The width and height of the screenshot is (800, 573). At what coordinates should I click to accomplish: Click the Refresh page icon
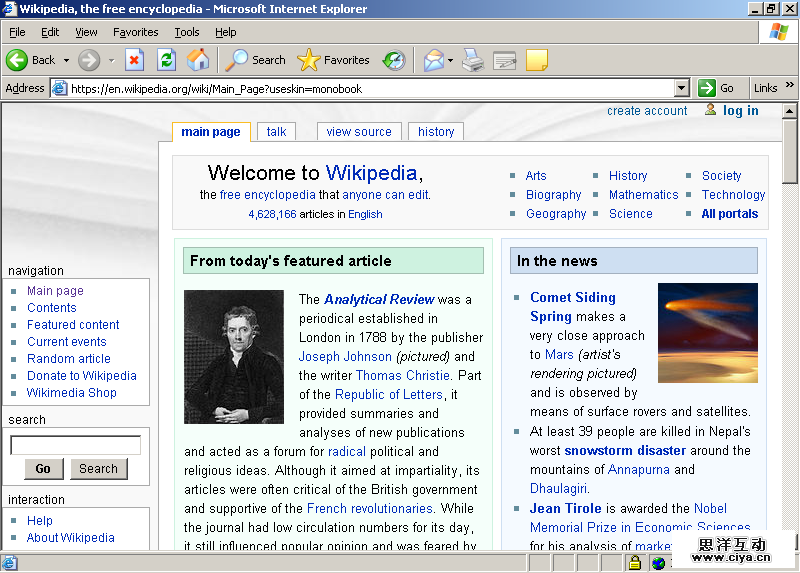[x=166, y=60]
